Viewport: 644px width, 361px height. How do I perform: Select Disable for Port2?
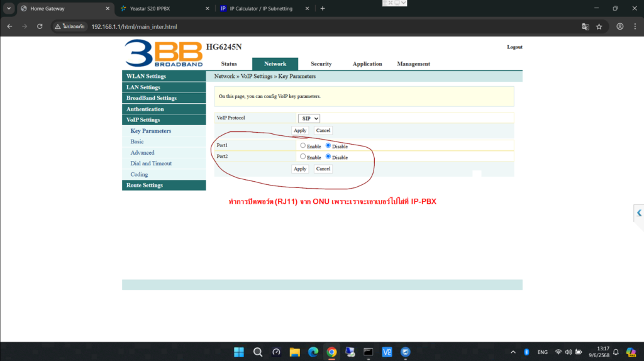pyautogui.click(x=328, y=157)
